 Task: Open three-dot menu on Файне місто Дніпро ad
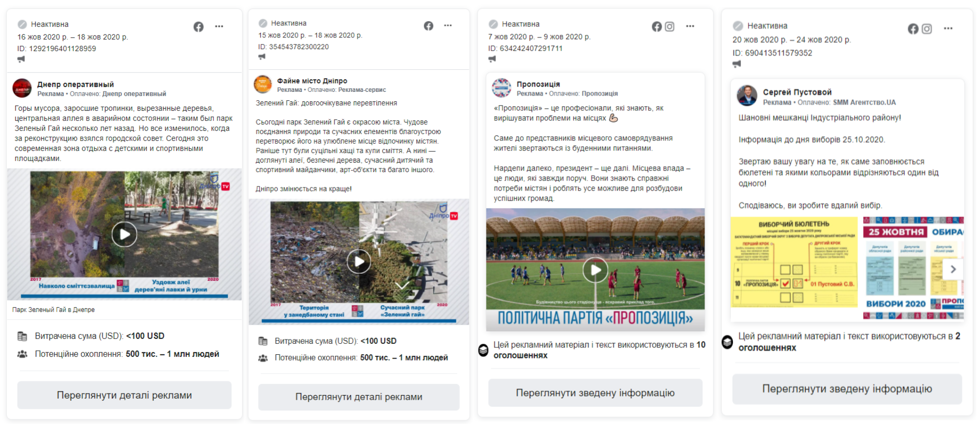(x=448, y=25)
